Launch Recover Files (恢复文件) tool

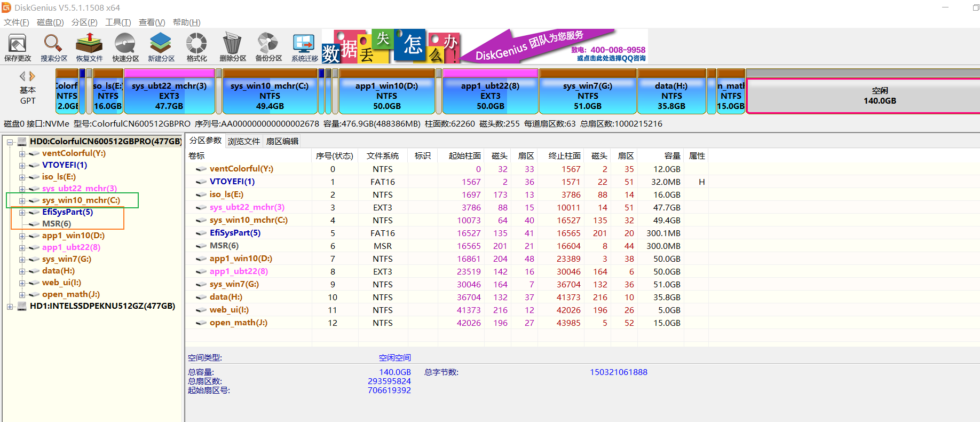(x=89, y=47)
